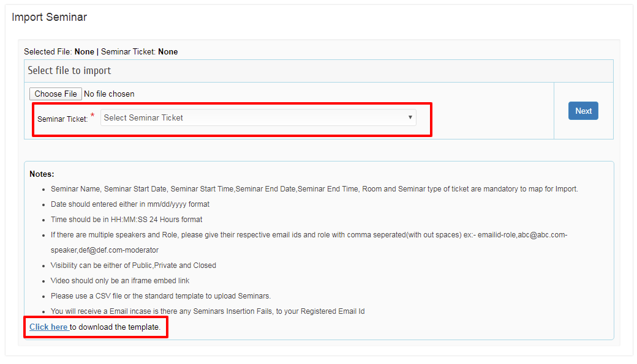Click the iframe embed link video note
The image size is (637, 364).
119,281
